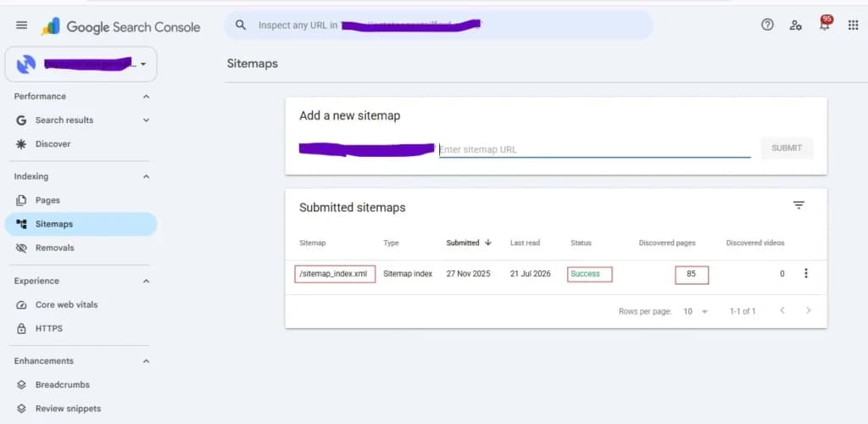Screen dimensions: 868x424
Task: Collapse the Enhancements section
Action: coord(146,361)
